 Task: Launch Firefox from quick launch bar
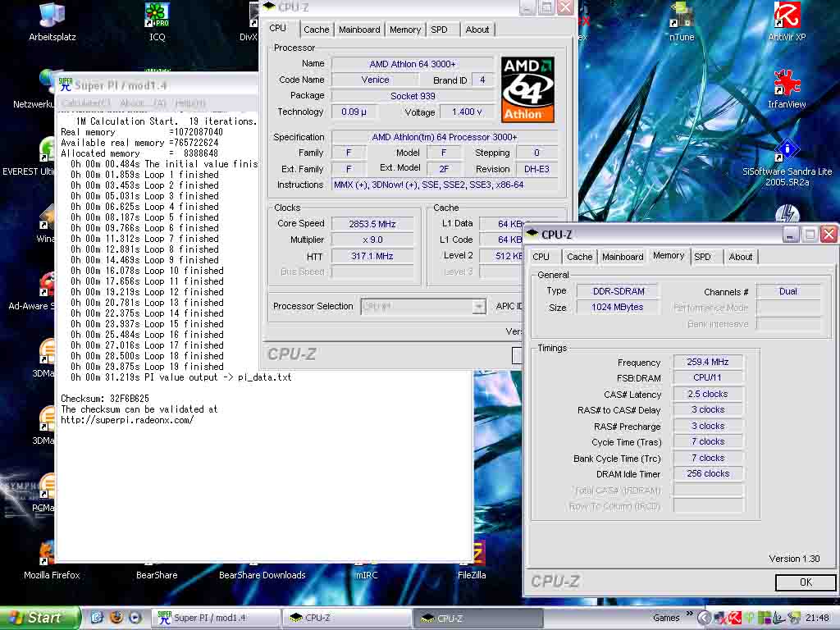tap(116, 618)
